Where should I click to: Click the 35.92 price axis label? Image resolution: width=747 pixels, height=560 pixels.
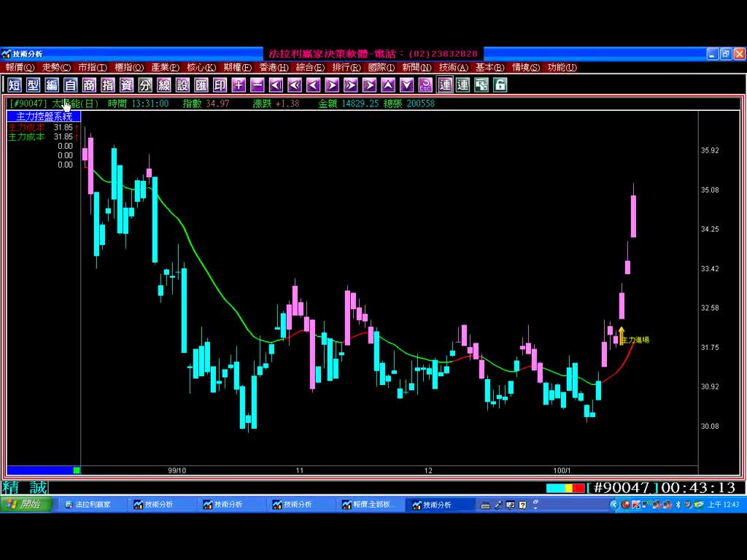point(710,150)
